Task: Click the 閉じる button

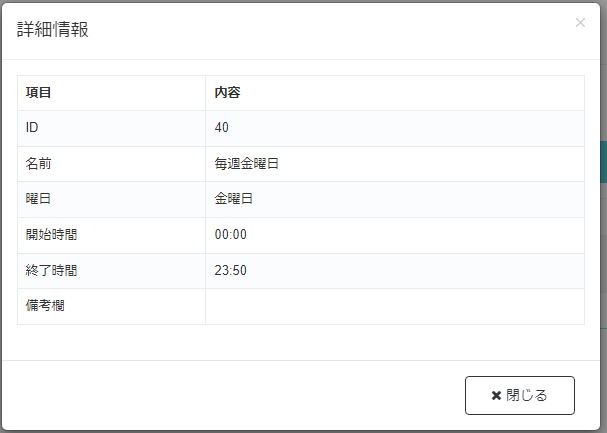Action: coord(520,395)
